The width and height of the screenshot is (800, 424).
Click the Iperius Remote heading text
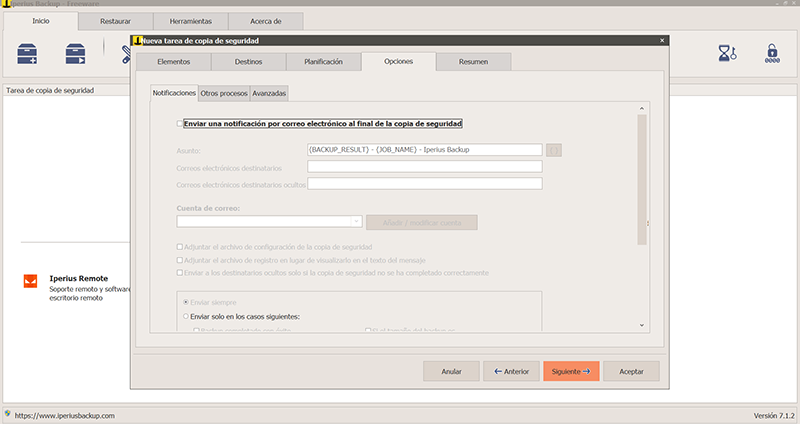79,278
